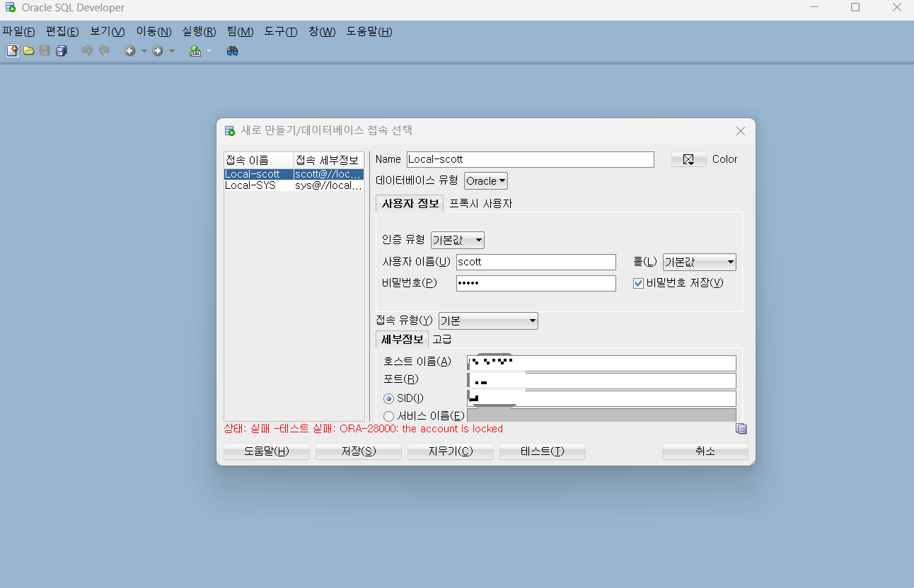
Task: Select the 서비스 이름 radio button
Action: [x=388, y=416]
